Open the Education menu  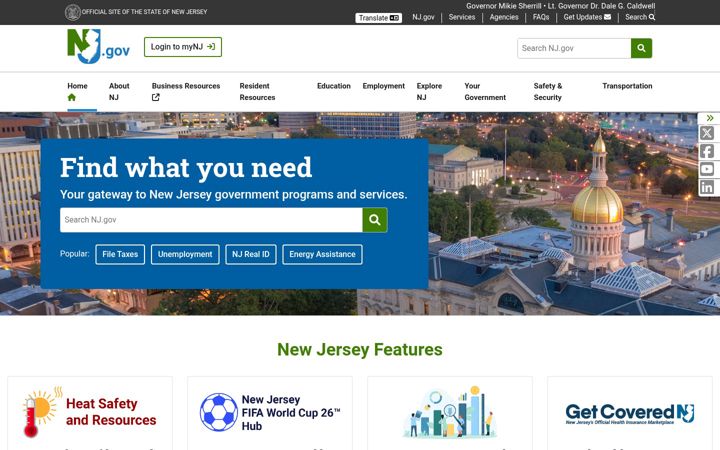point(333,86)
